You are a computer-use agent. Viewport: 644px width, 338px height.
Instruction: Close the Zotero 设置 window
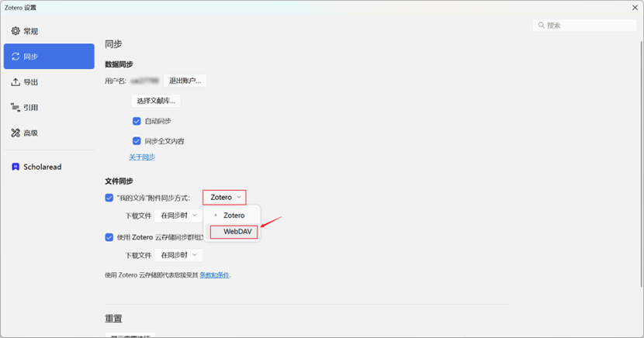pos(635,8)
